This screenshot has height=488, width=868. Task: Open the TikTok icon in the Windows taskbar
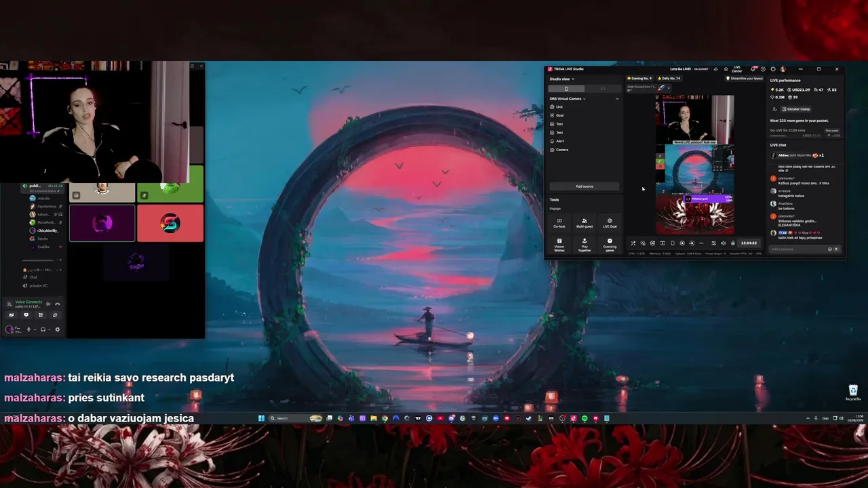click(574, 418)
